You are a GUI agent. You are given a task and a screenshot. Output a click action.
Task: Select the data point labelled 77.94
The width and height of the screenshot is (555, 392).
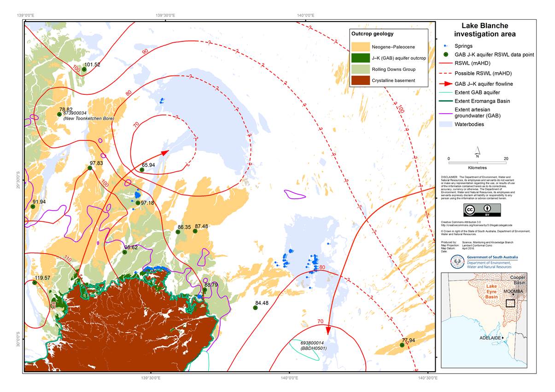click(402, 345)
